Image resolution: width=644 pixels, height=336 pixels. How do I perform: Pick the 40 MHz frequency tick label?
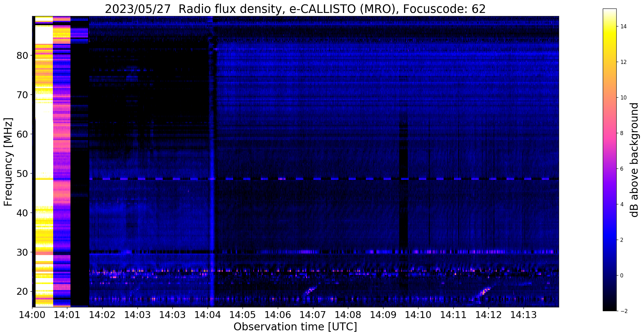click(x=22, y=213)
